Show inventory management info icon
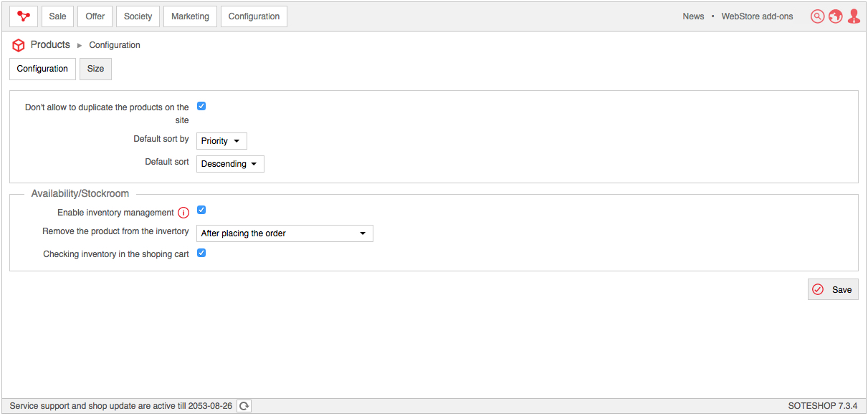Image resolution: width=868 pixels, height=416 pixels. point(183,213)
